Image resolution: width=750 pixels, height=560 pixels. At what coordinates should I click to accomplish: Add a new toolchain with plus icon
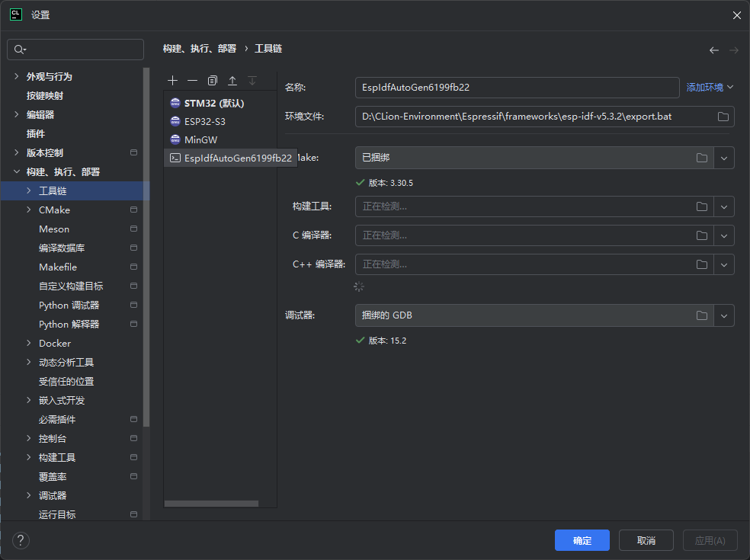[173, 80]
